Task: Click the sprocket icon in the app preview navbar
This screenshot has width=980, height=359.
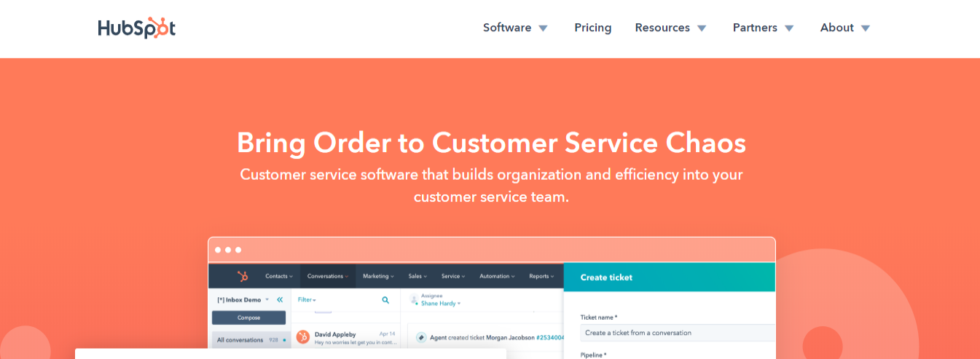Action: tap(243, 276)
